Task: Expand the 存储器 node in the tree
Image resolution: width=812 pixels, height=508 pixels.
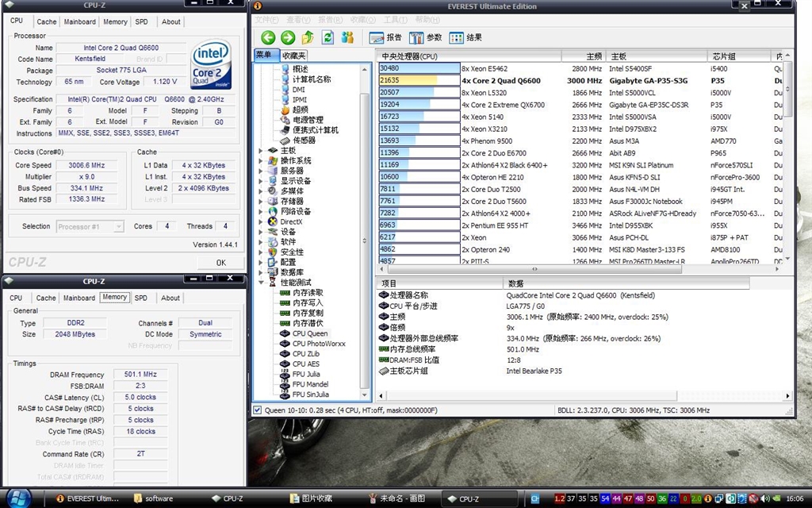Action: click(260, 201)
